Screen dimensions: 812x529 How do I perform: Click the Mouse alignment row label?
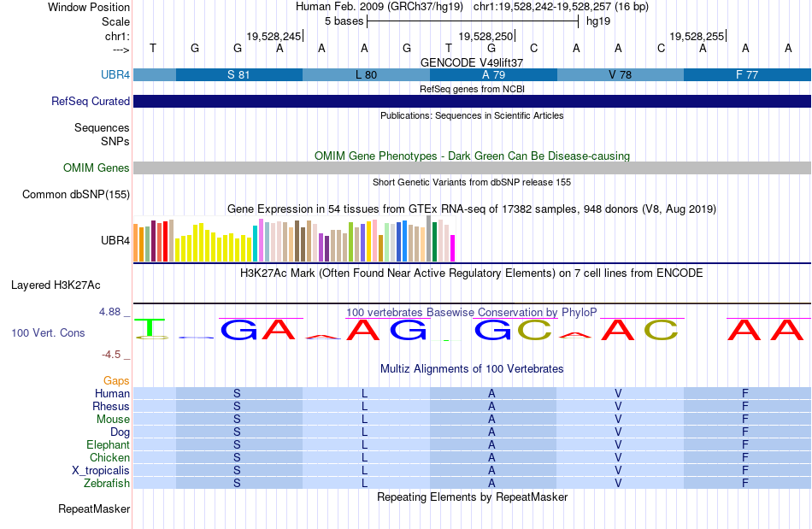tap(113, 420)
